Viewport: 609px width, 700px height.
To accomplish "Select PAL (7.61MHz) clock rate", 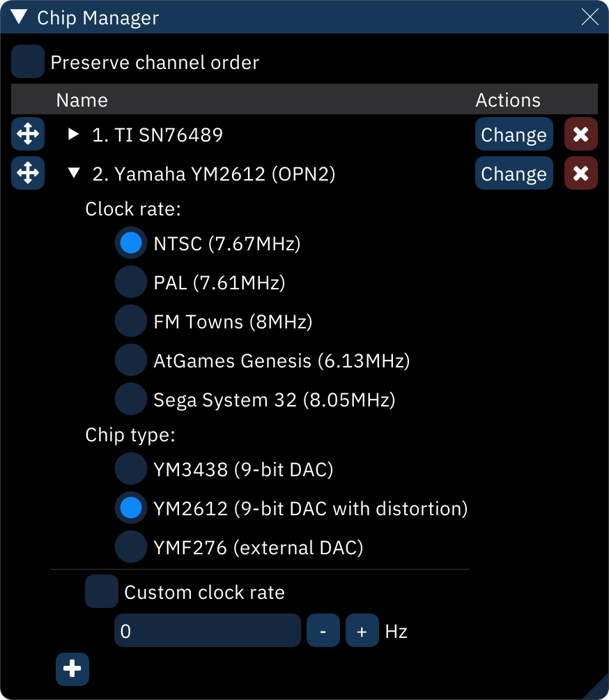I will (130, 282).
